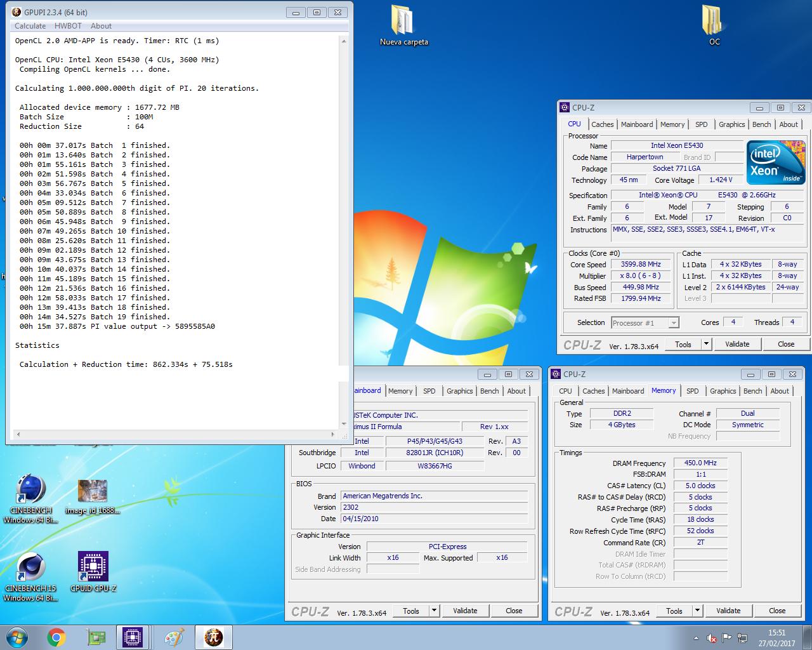Viewport: 812px width, 650px height.
Task: Open Graphics tab in top CPU-Z window
Action: (x=731, y=124)
